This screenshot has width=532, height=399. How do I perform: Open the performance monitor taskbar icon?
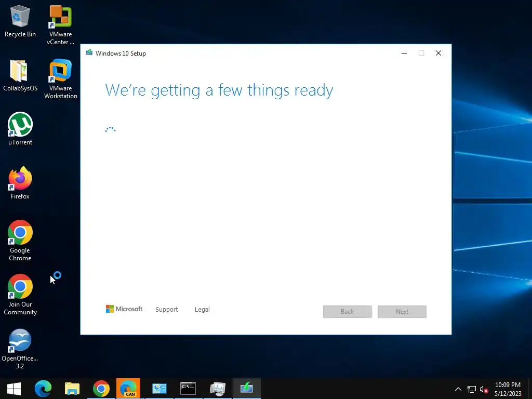218,389
